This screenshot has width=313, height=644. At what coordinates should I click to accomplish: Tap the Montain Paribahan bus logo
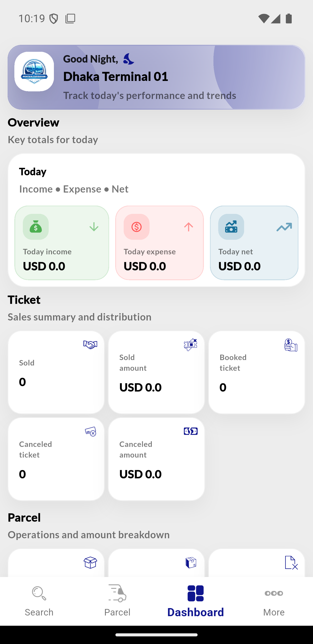coord(34,72)
